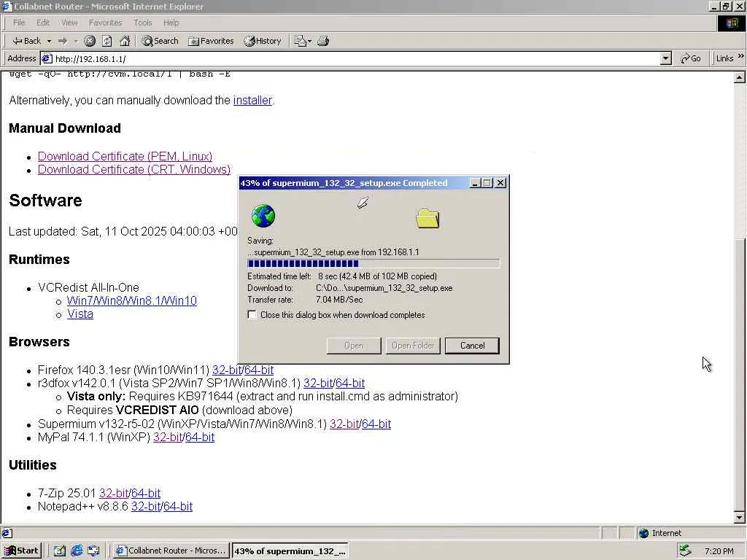
Task: Click the page scrollbar up arrow
Action: point(740,77)
